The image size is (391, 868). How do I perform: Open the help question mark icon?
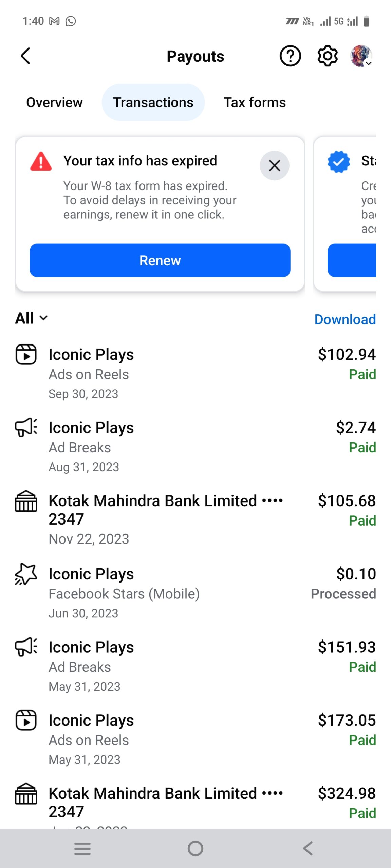point(290,56)
